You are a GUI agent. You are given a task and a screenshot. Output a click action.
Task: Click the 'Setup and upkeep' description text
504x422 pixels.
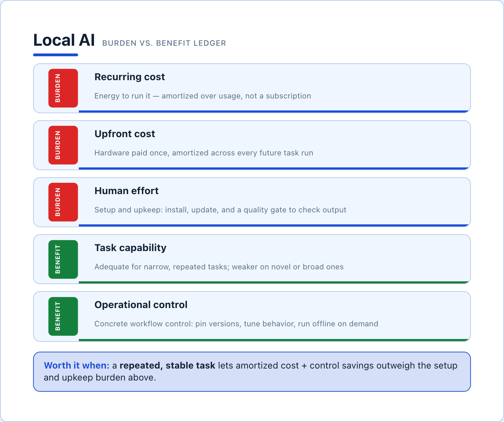220,210
